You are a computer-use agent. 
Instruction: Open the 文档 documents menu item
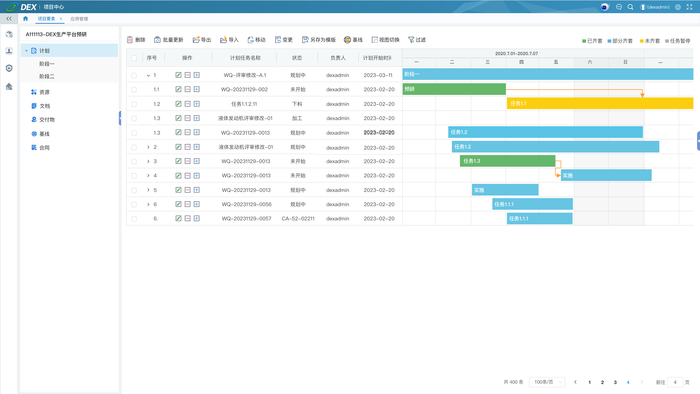40,106
